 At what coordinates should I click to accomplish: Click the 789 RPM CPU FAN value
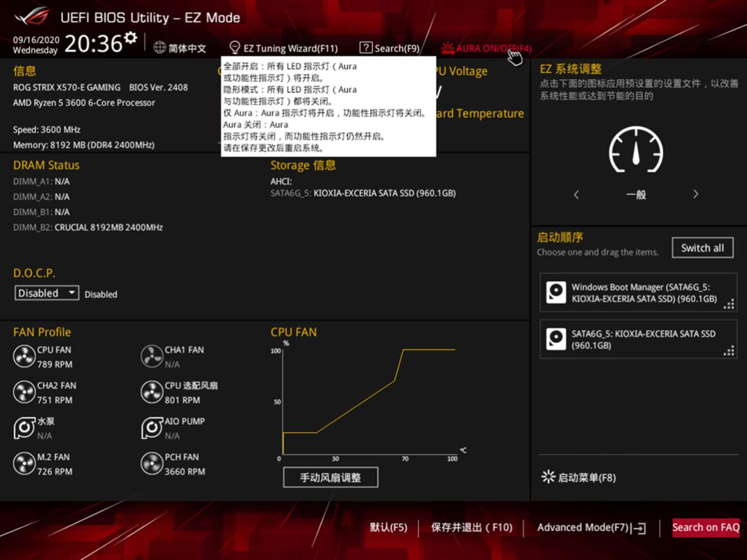click(54, 364)
